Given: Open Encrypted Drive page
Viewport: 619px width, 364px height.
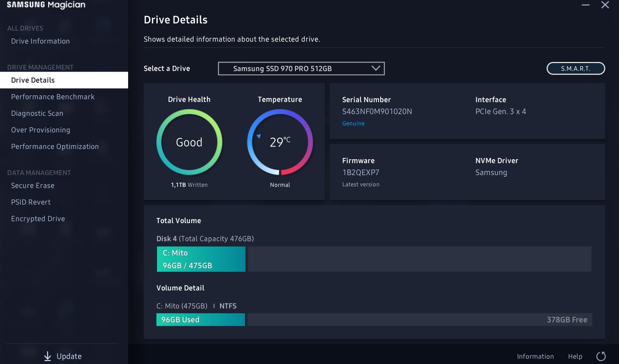Looking at the screenshot, I should pos(38,219).
